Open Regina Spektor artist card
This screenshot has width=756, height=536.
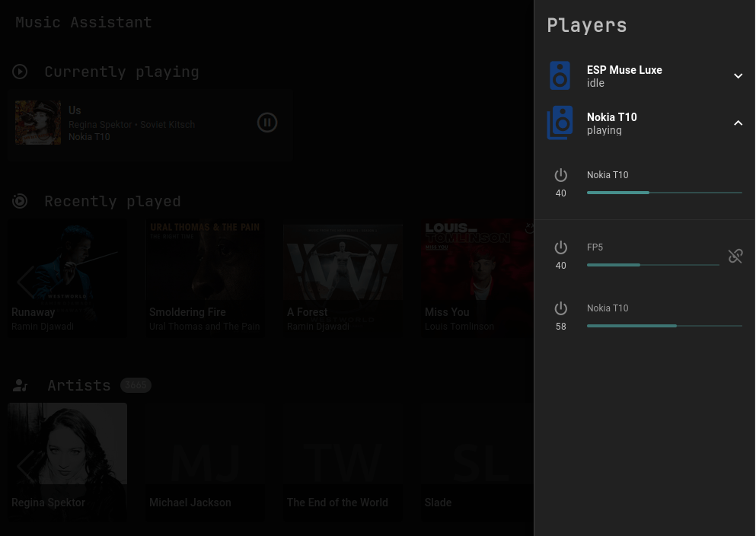68,461
